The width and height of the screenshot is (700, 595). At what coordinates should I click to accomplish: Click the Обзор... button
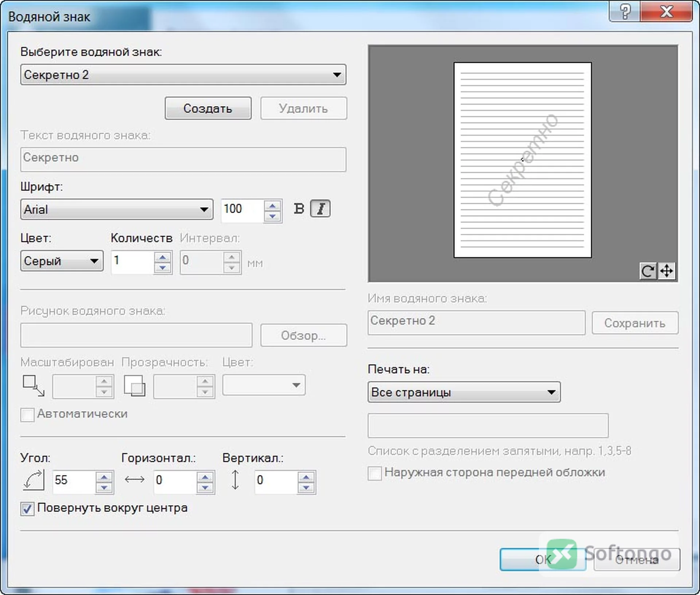[x=304, y=335]
